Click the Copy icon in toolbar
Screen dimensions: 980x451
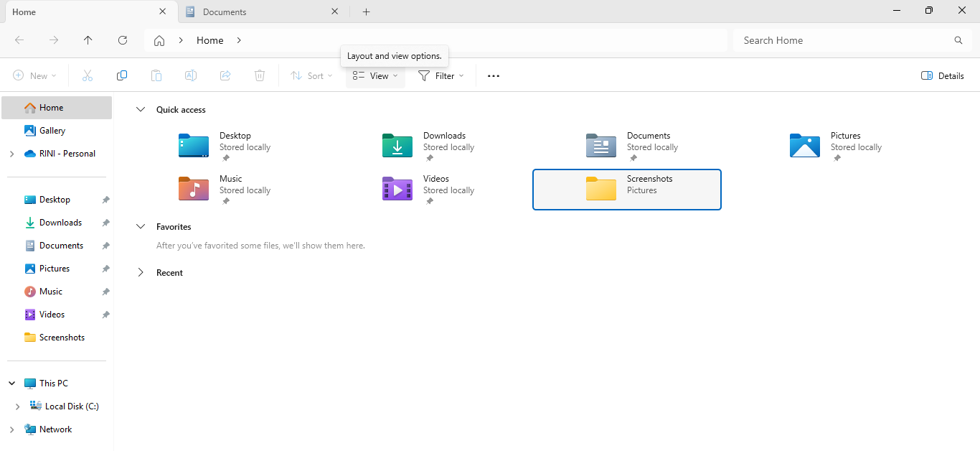click(x=122, y=75)
